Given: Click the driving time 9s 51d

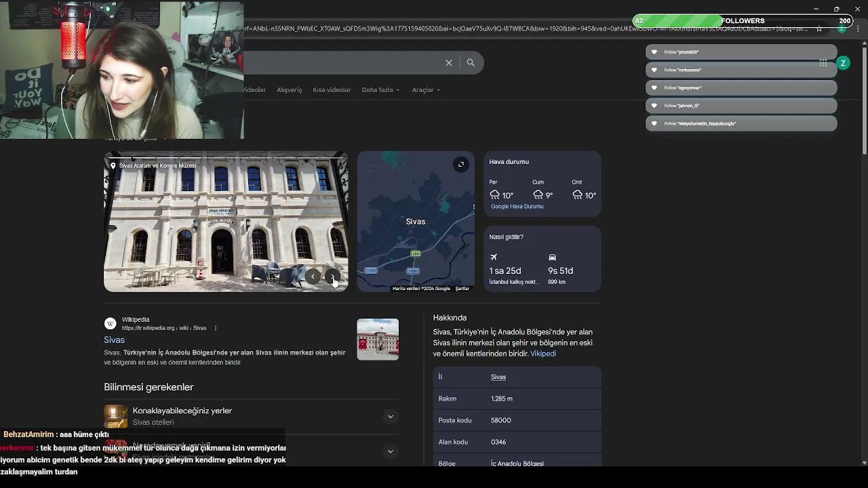Looking at the screenshot, I should pos(561,270).
